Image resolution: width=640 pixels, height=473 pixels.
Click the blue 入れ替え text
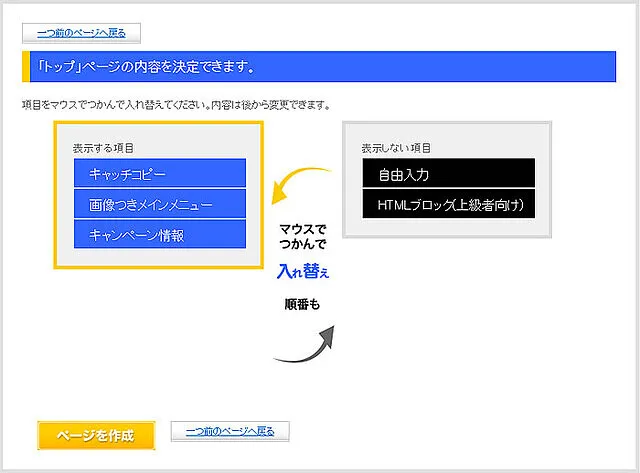(302, 271)
